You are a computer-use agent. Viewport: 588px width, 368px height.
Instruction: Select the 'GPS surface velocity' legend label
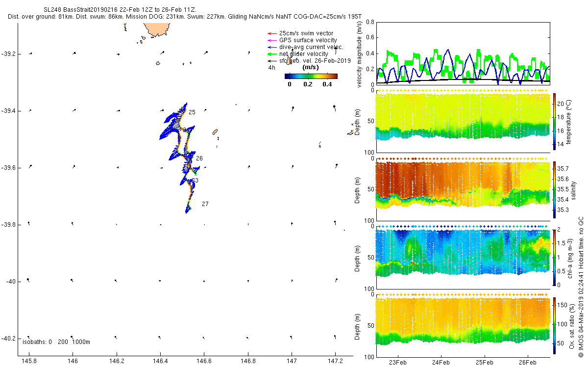308,40
